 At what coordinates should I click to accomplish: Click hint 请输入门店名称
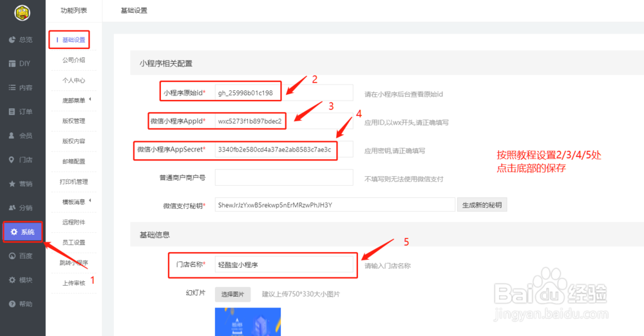[387, 266]
